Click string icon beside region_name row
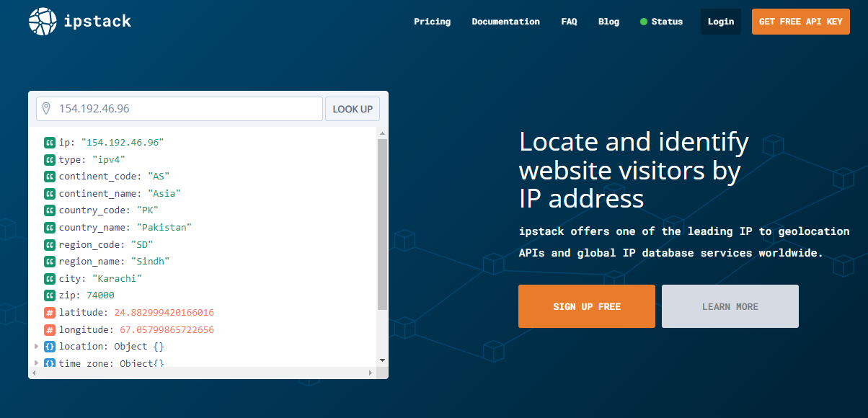Screen dimensions: 868x418 click(x=50, y=262)
